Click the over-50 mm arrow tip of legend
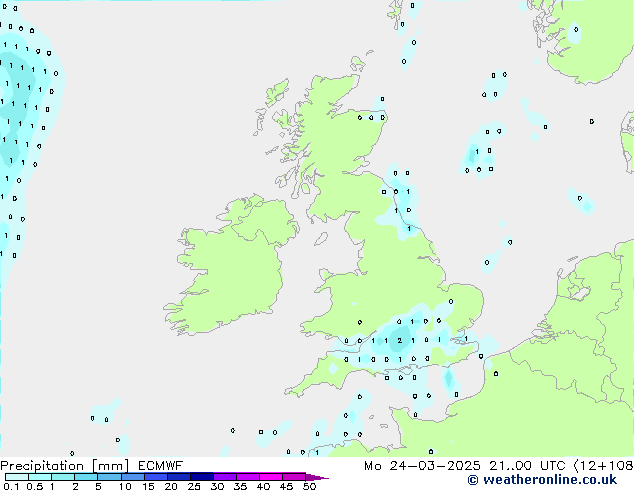 (317, 477)
